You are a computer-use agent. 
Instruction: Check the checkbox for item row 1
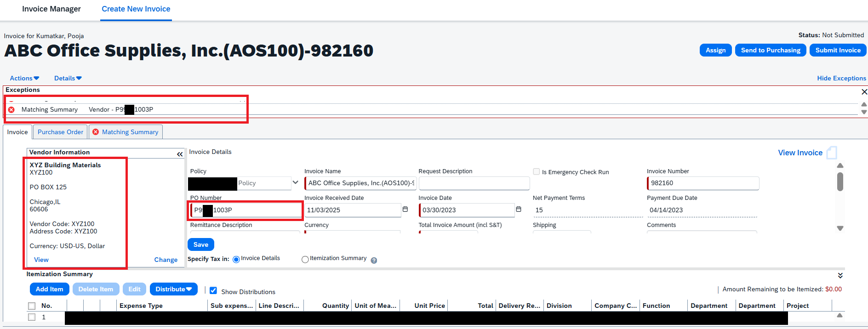(32, 317)
